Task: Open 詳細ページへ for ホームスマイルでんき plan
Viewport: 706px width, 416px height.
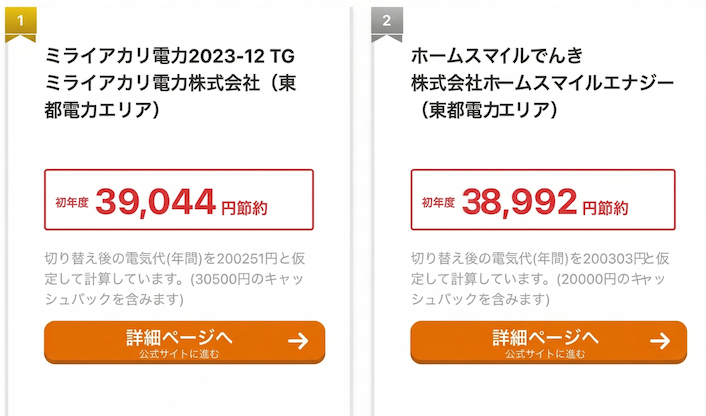Action: tap(545, 336)
